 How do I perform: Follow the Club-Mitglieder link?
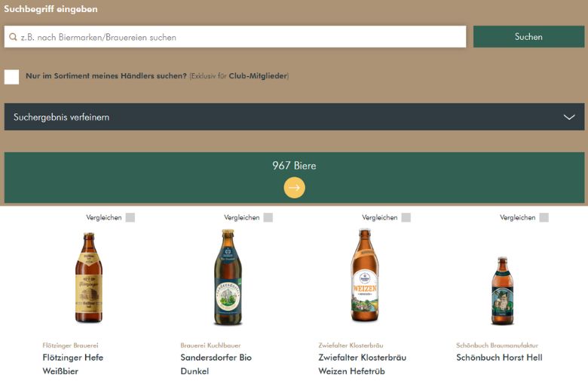[x=258, y=76]
